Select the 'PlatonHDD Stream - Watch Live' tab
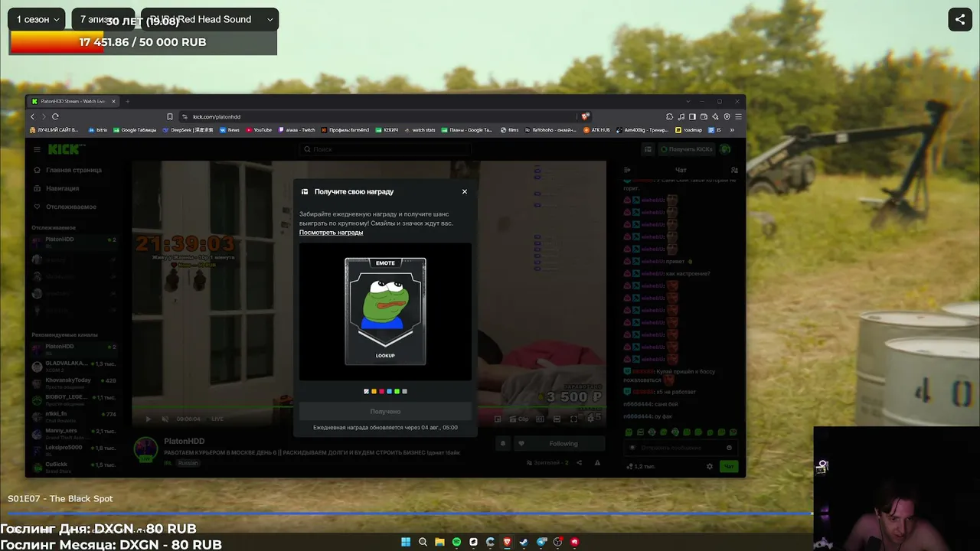 pyautogui.click(x=73, y=101)
